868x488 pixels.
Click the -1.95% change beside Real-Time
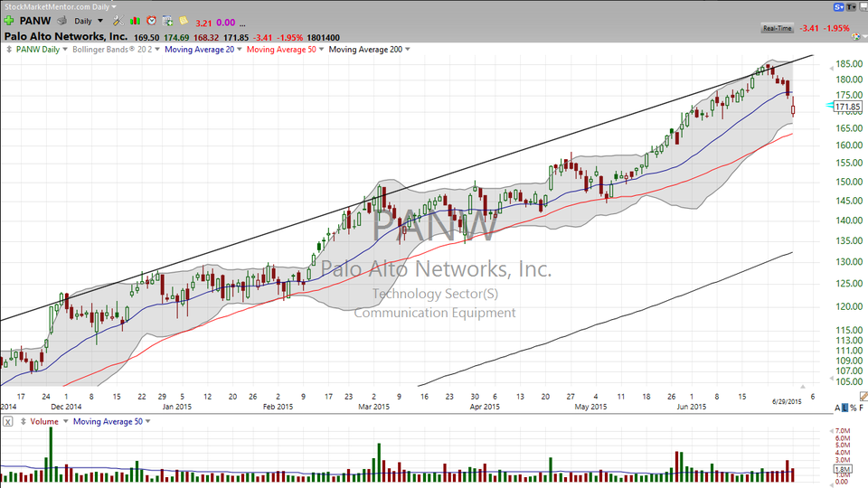click(835, 28)
